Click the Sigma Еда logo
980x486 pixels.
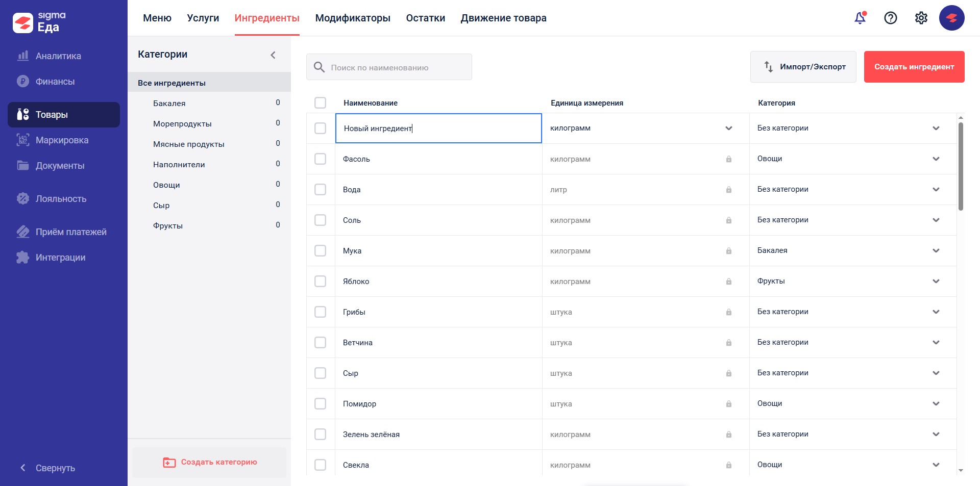click(x=40, y=22)
